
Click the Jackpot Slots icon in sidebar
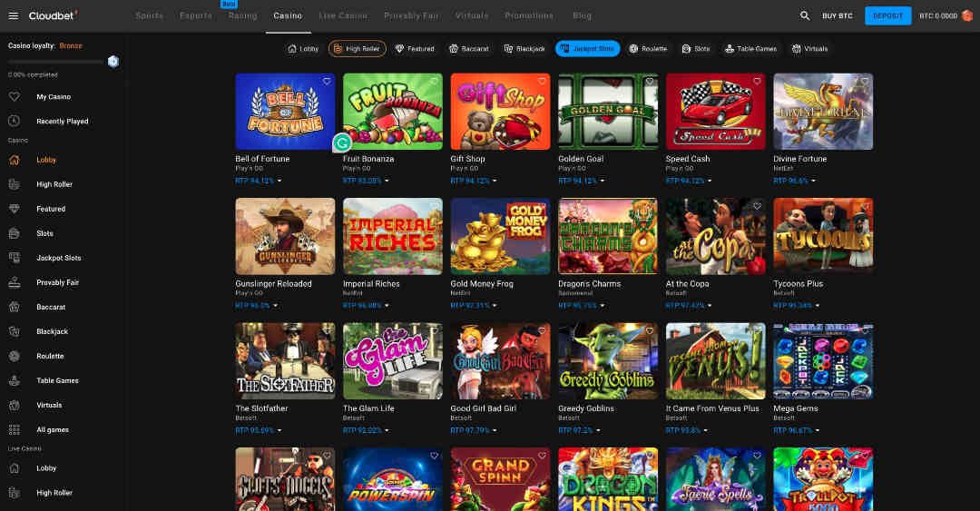[x=15, y=258]
